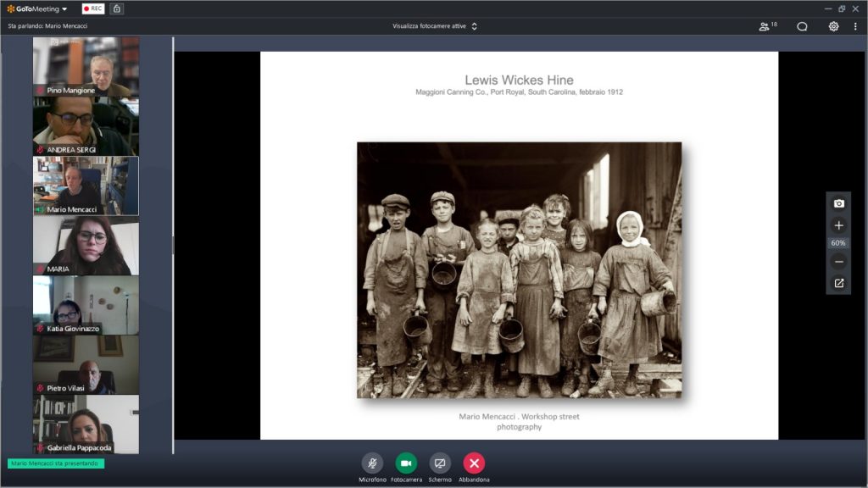Click the Sta parlando: Mario Mencacci label

click(x=47, y=26)
